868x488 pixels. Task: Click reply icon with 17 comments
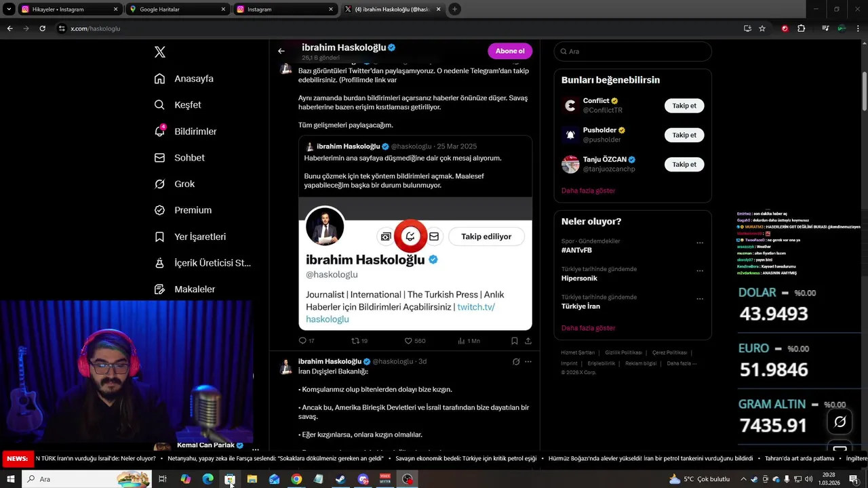(x=302, y=341)
